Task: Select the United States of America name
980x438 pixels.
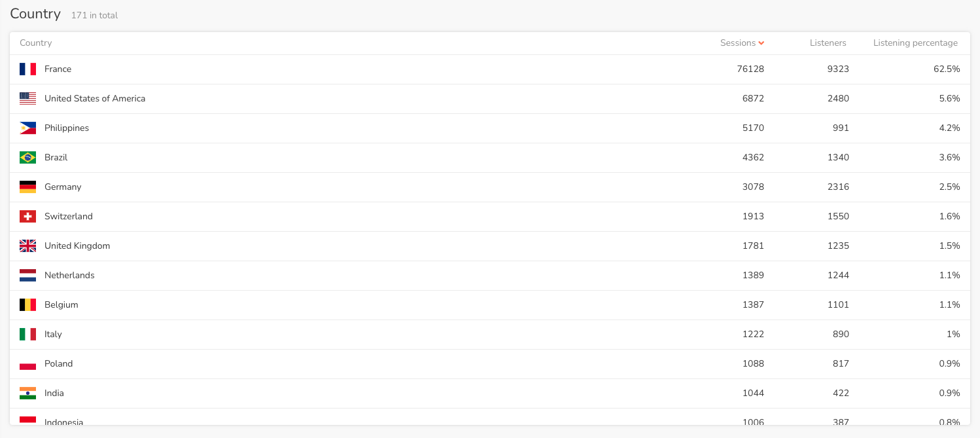Action: click(x=95, y=98)
